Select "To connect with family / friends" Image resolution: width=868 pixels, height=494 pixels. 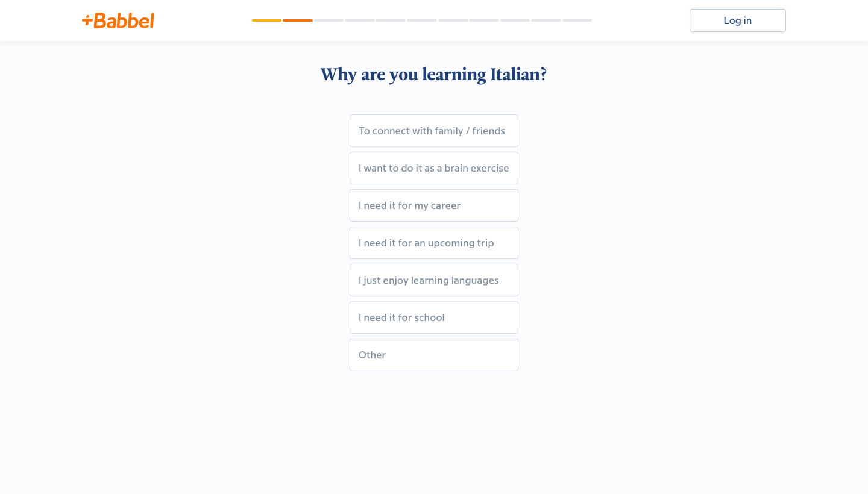pos(434,131)
